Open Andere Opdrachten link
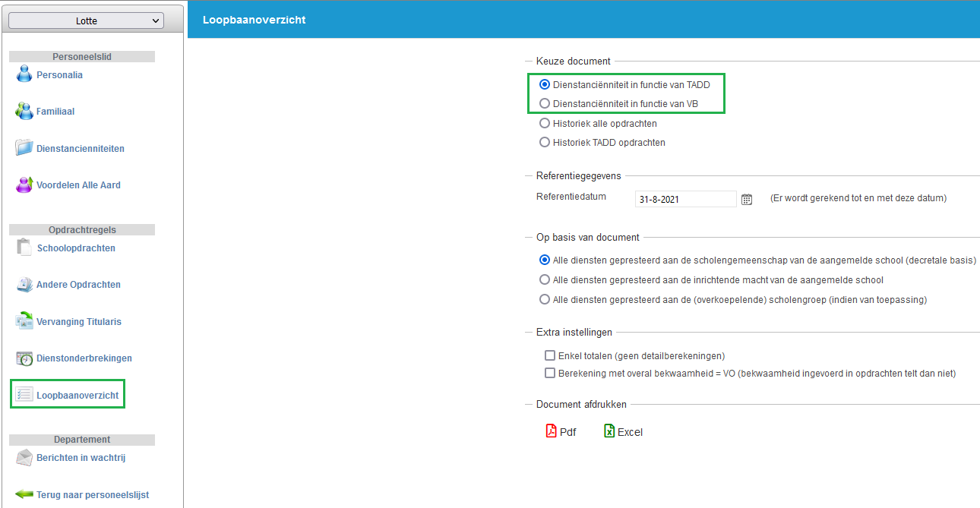 point(78,285)
